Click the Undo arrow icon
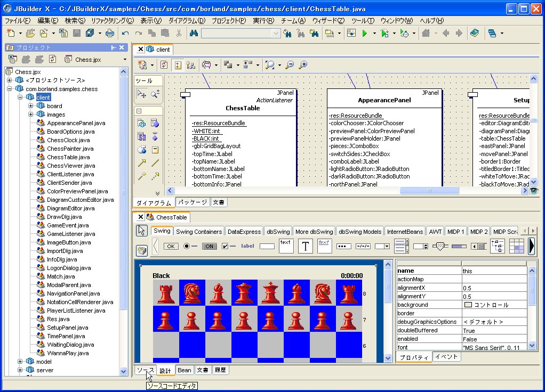Screen dimensions: 545x392 pos(125,34)
